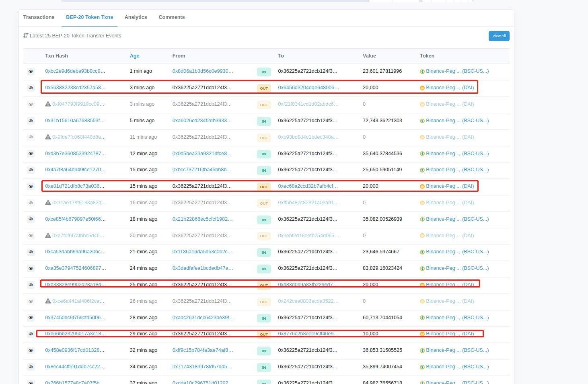Click the green IN badge on the first row
The image size is (588, 384).
click(x=264, y=72)
